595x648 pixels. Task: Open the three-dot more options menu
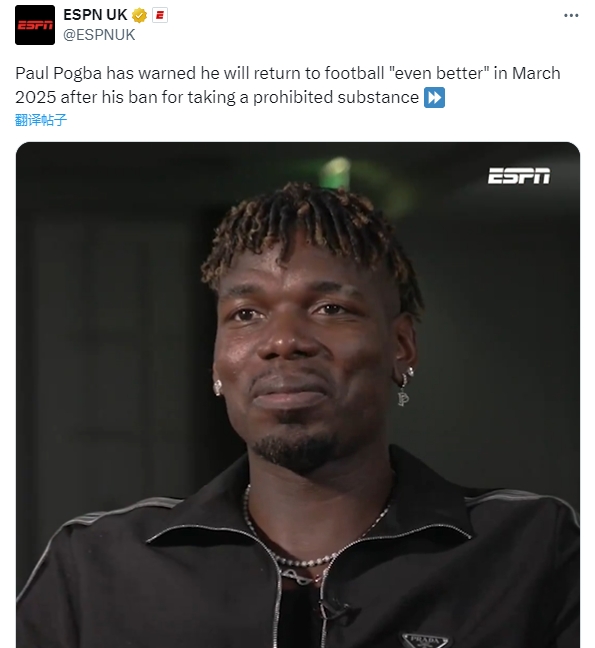[x=571, y=15]
